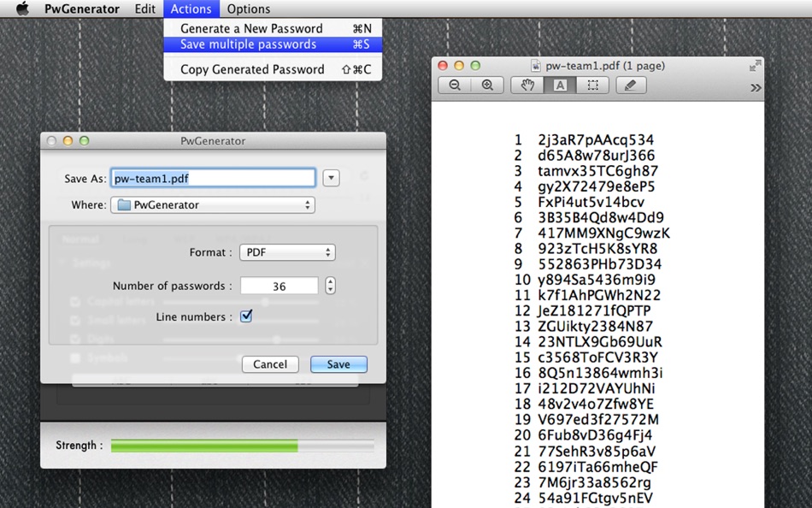812x508 pixels.
Task: Click password 3B35B4Qd8w4Dd9 in PDF
Action: click(x=601, y=218)
